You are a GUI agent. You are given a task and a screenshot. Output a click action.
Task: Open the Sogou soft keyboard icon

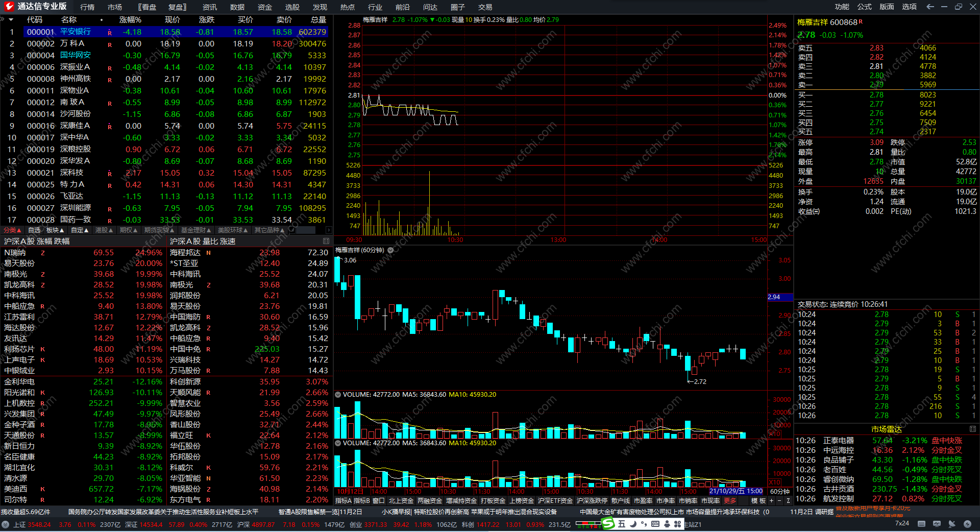tap(655, 524)
